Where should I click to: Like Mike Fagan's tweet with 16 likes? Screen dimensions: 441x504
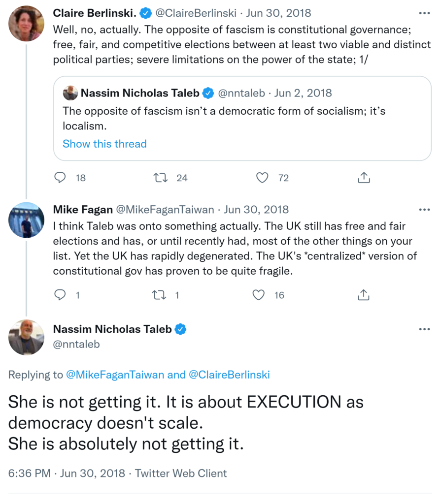[x=259, y=295]
